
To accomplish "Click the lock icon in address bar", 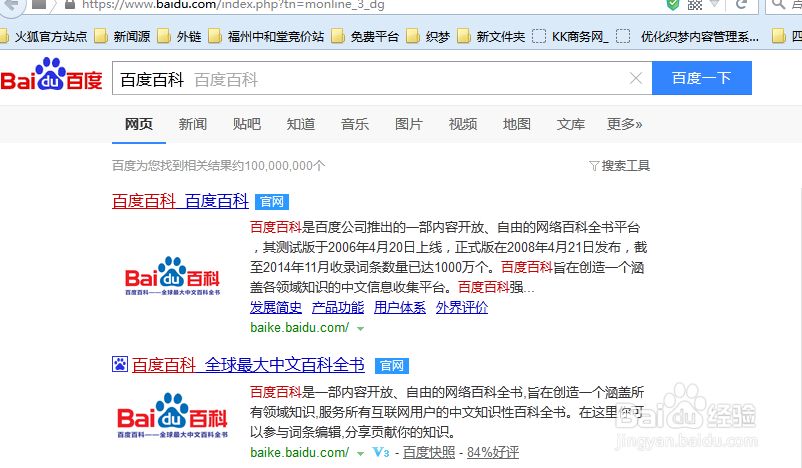I will tap(70, 5).
